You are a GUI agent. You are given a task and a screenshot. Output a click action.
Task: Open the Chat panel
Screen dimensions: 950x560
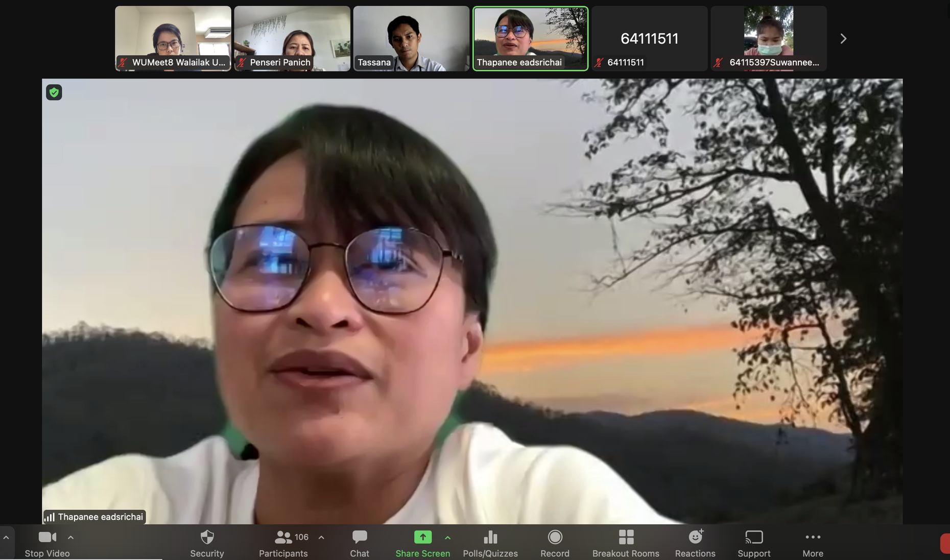pos(359,543)
